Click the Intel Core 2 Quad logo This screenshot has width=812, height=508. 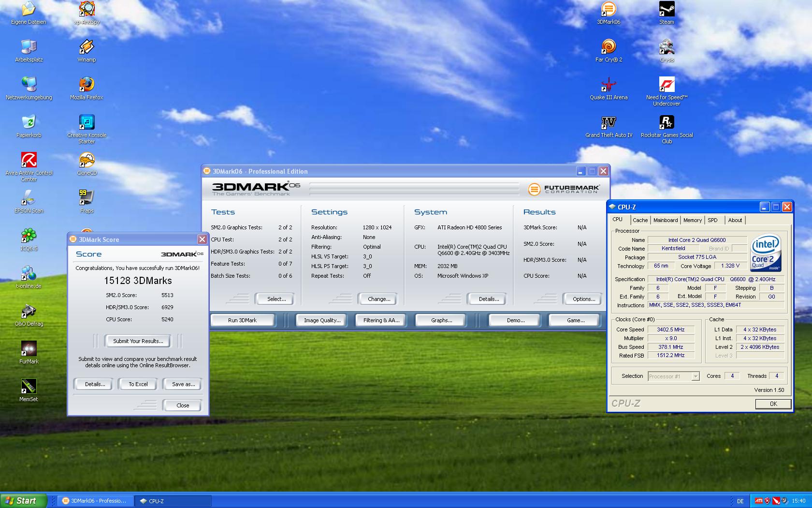pyautogui.click(x=766, y=253)
